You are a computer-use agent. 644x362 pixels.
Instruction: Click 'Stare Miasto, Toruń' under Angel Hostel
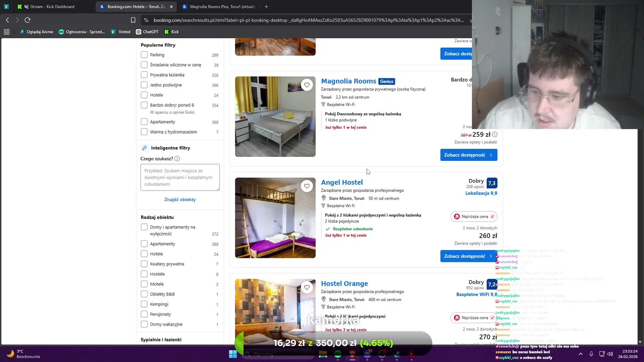pos(347,199)
